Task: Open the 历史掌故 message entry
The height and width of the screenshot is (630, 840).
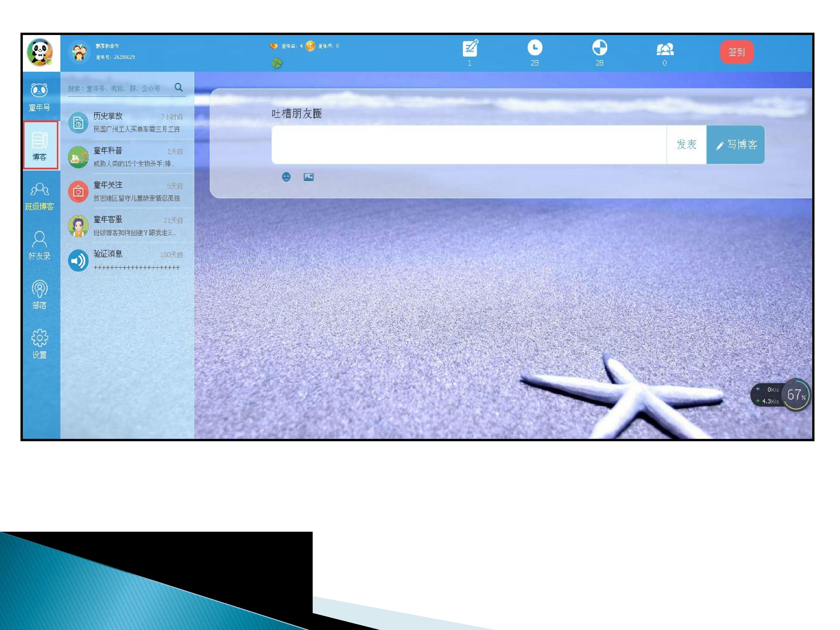Action: (127, 122)
